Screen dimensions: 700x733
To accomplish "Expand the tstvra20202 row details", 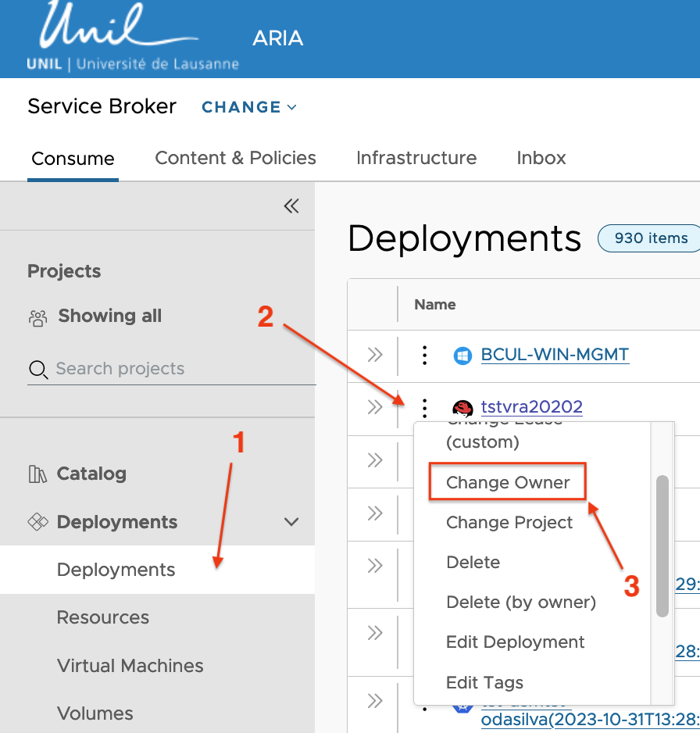I will (375, 407).
